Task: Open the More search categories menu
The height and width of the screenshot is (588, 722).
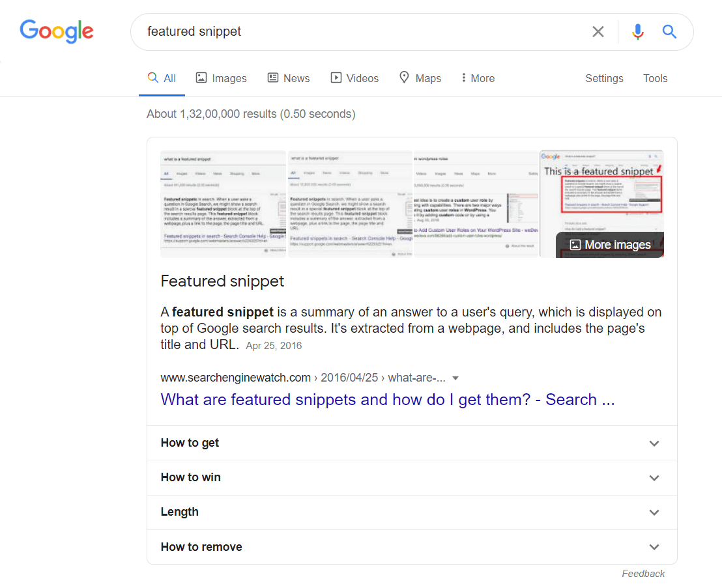Action: pos(478,78)
